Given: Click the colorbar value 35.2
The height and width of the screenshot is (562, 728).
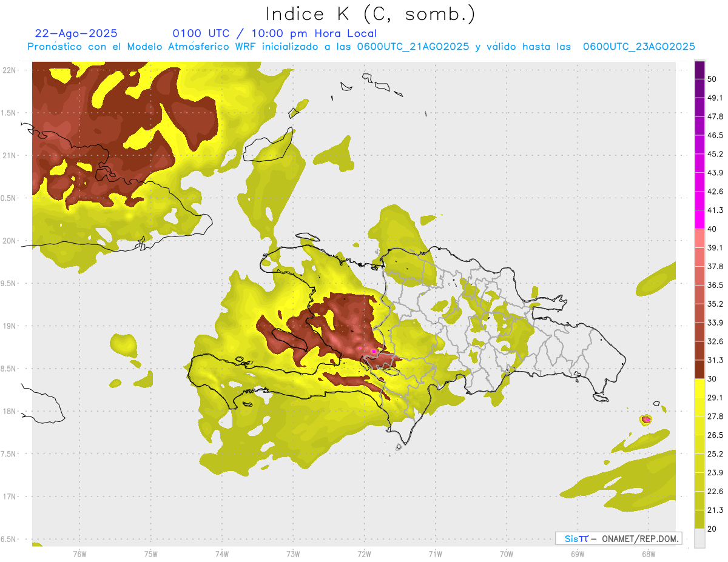Looking at the screenshot, I should 715,304.
